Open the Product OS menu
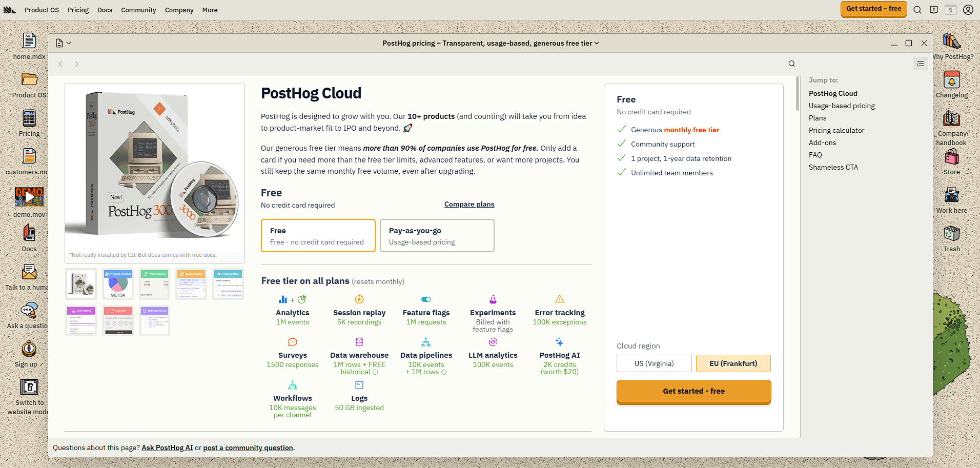The height and width of the screenshot is (468, 980). (42, 10)
